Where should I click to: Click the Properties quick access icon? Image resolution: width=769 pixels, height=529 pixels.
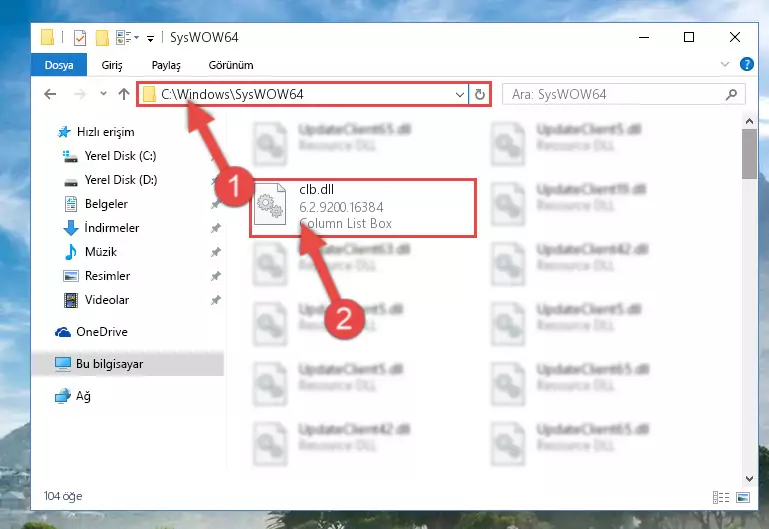(x=80, y=38)
